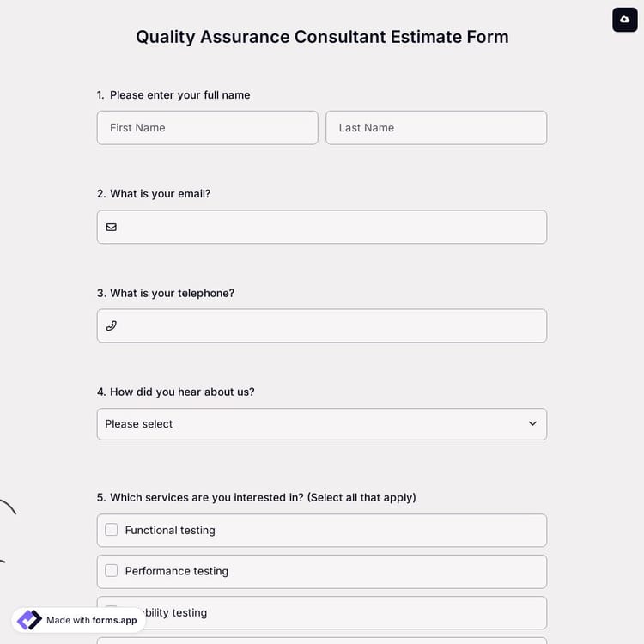Click into the Last Name field
644x644 pixels.
click(x=436, y=128)
